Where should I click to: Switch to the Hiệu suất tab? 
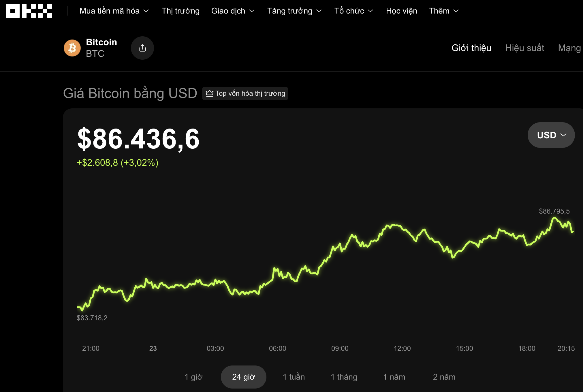pyautogui.click(x=524, y=48)
